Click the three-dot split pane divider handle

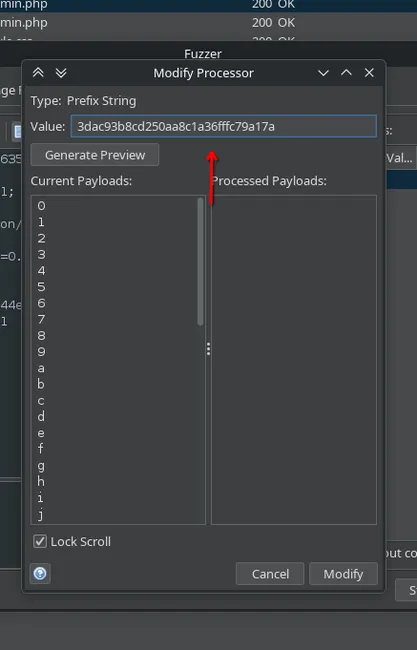(x=208, y=349)
